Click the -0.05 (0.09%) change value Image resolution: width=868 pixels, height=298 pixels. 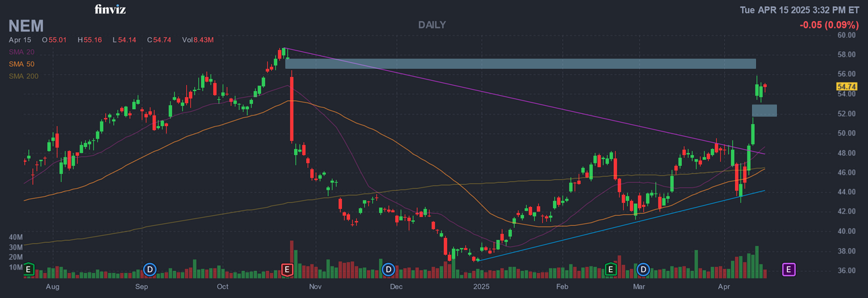(x=829, y=25)
